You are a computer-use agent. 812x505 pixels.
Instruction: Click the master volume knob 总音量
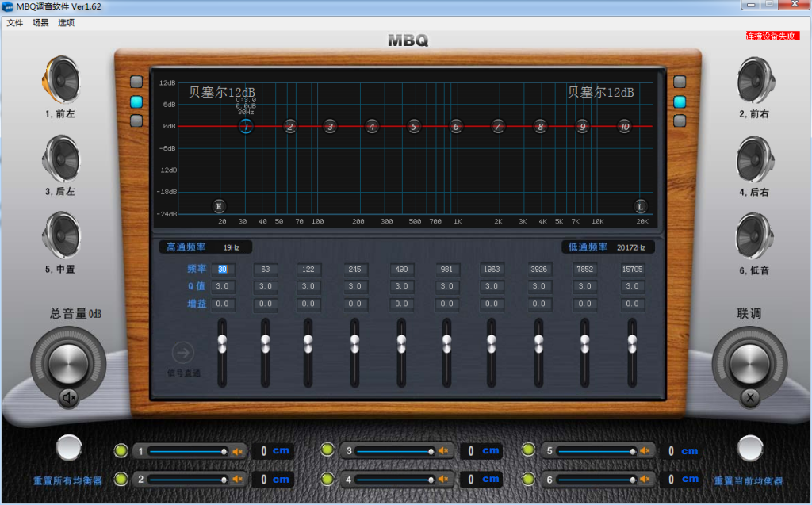click(x=68, y=364)
